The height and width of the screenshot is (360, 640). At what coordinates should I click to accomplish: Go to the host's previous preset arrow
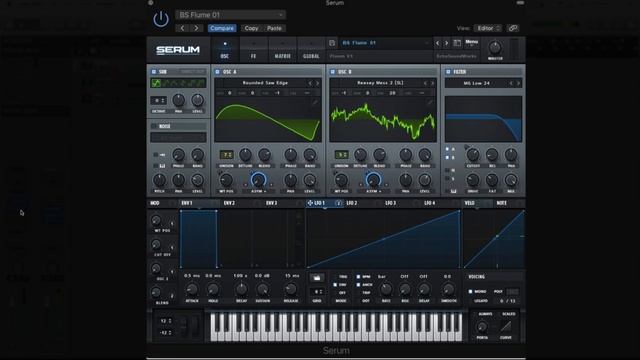(182, 28)
